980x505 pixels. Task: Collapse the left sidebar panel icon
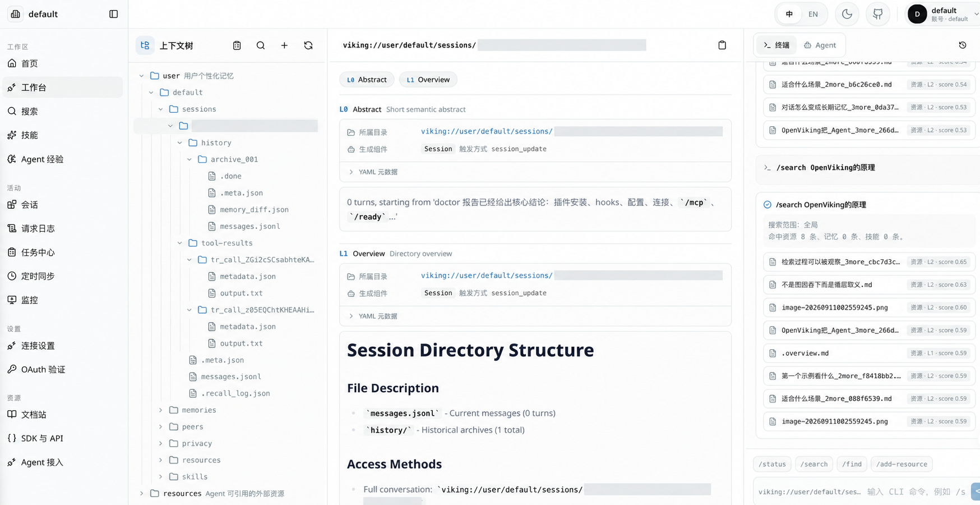click(113, 14)
